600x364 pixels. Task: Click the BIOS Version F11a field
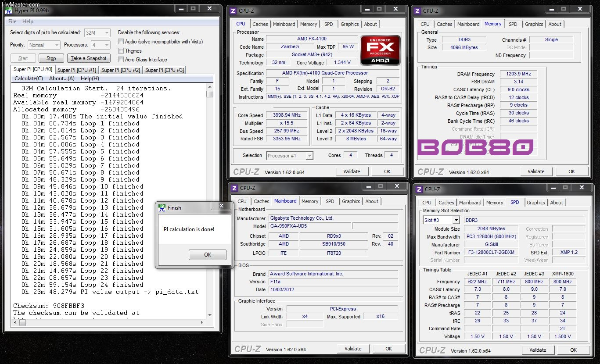[x=333, y=282]
